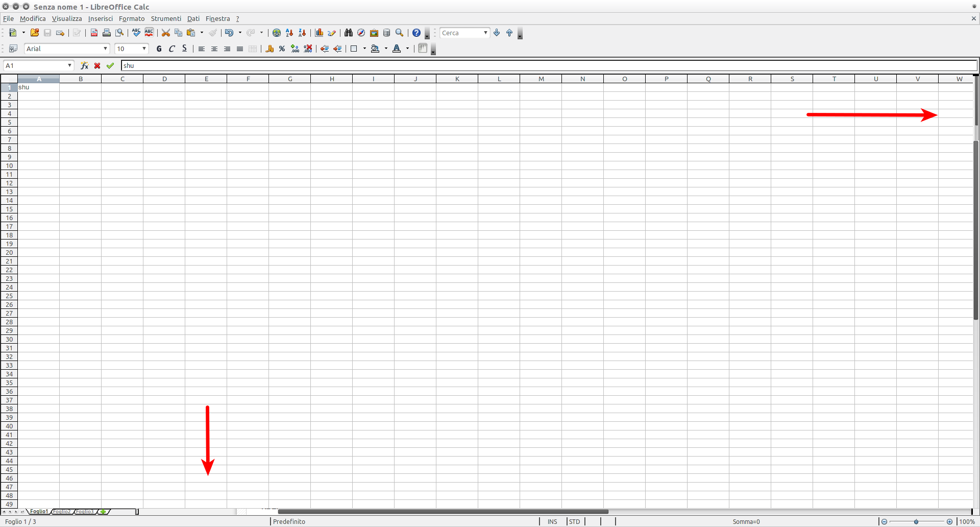Switch to the Foglio2 sheet tab
This screenshot has height=527, width=980.
click(x=62, y=511)
